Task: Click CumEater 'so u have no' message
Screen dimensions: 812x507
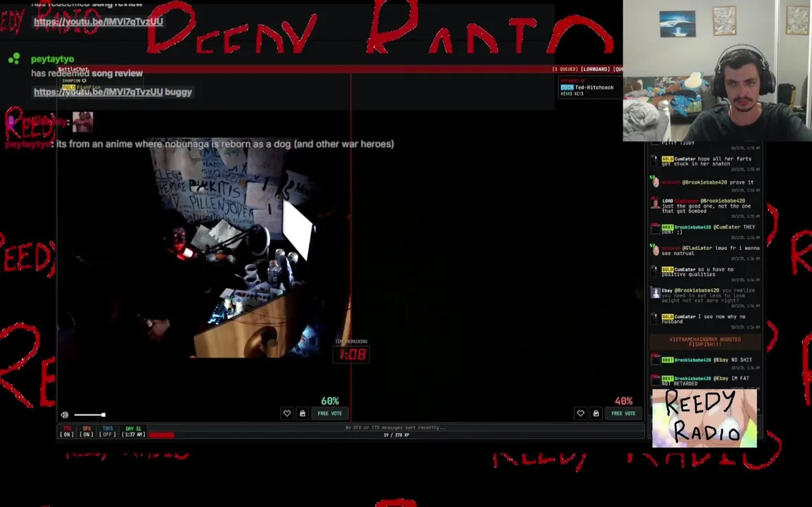Action: click(x=705, y=273)
